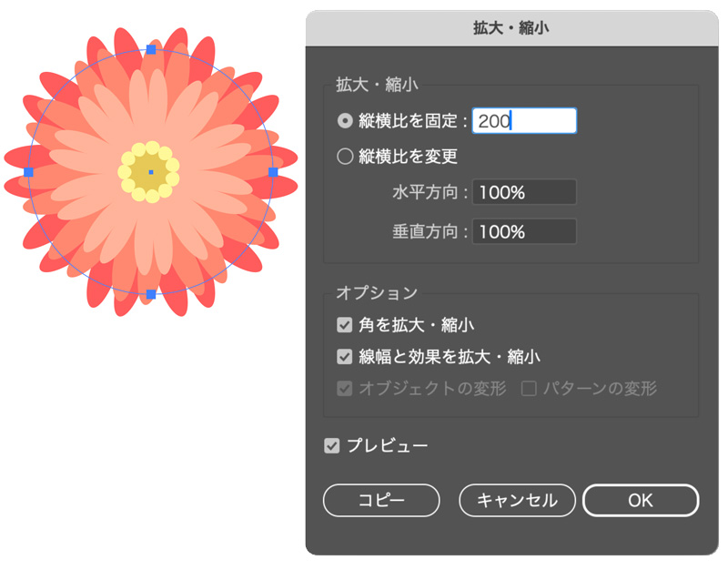
Task: Click the top anchor point of the circle
Action: click(x=151, y=49)
